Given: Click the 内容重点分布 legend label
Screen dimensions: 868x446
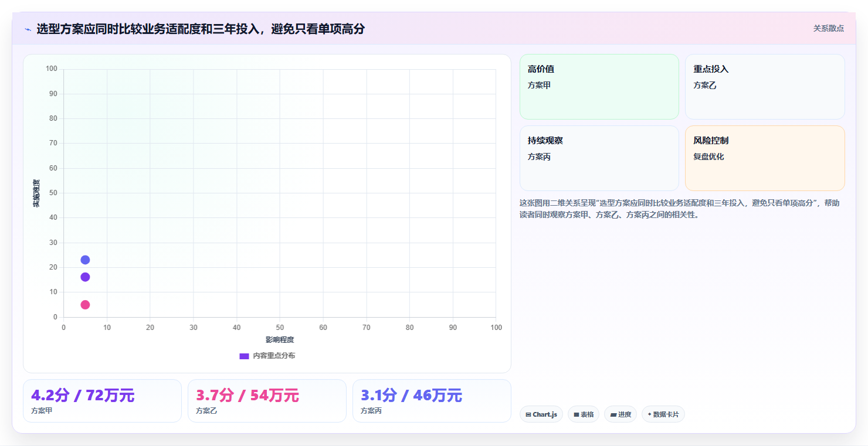Looking at the screenshot, I should (x=274, y=356).
